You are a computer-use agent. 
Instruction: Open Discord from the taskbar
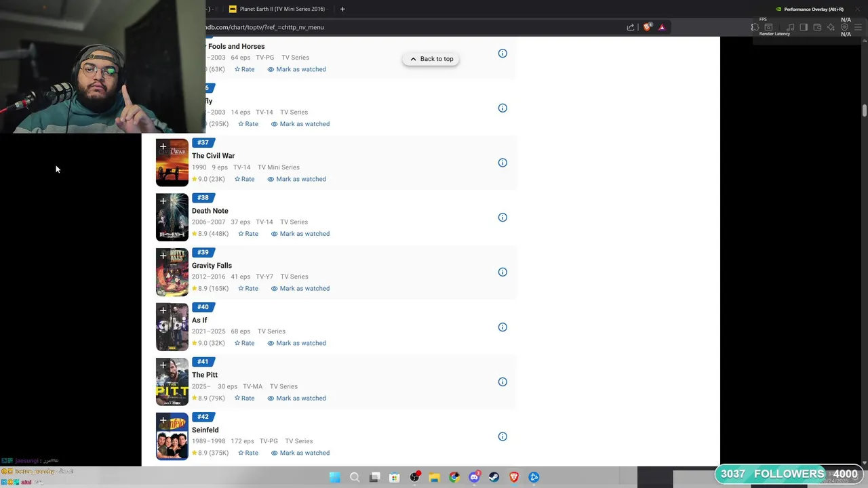click(x=474, y=477)
